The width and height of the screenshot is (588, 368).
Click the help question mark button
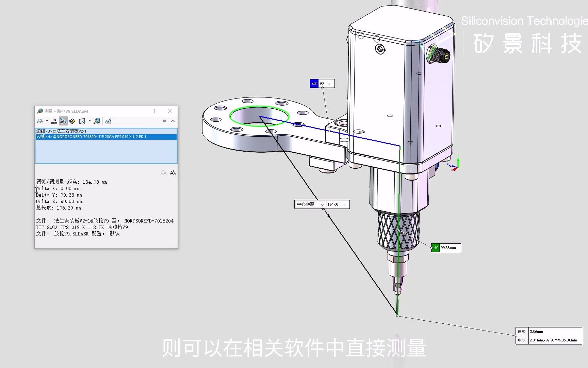tap(154, 111)
